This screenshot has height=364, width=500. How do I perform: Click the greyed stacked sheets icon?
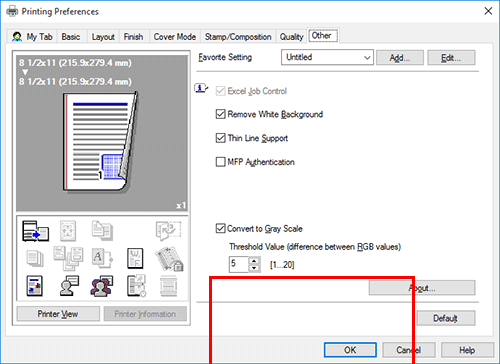pyautogui.click(x=35, y=258)
